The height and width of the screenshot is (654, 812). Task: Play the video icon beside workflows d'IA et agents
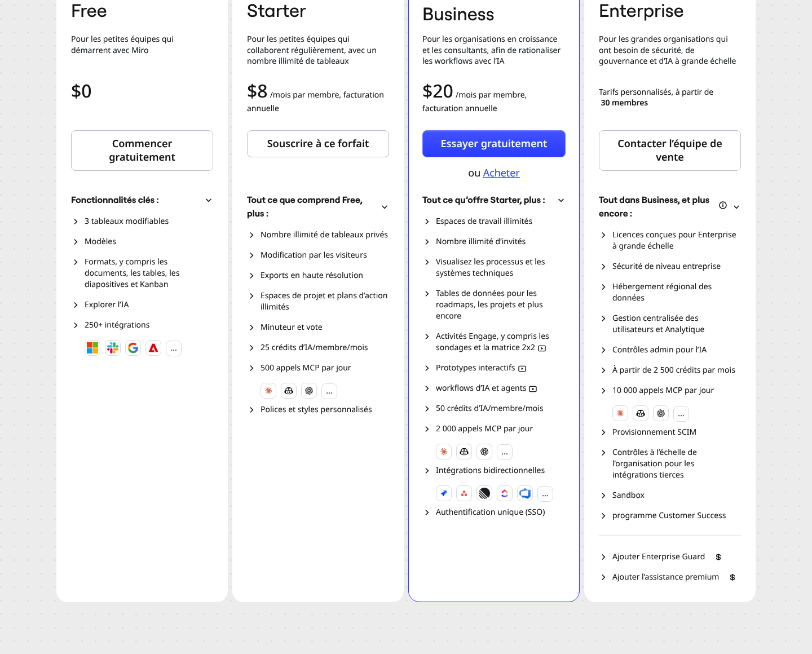pyautogui.click(x=533, y=389)
